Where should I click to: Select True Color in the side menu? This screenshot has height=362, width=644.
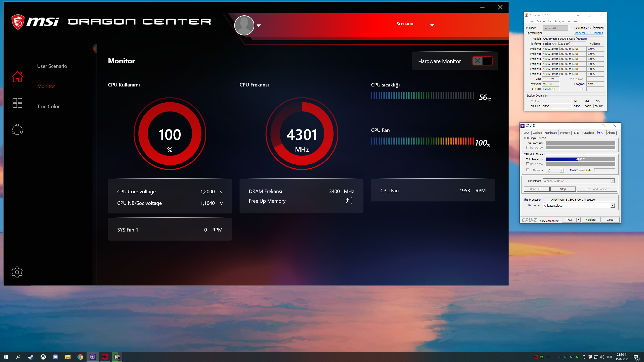pyautogui.click(x=48, y=106)
